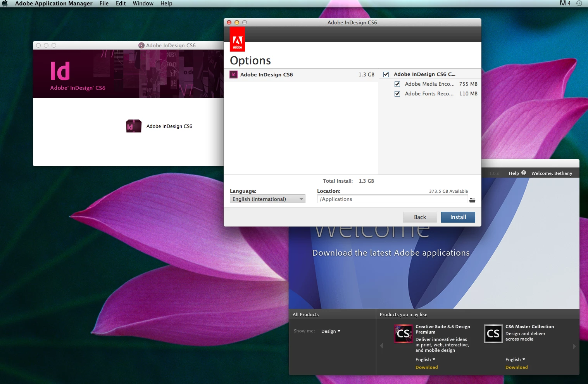This screenshot has height=384, width=588.
Task: Click the Id package icon in disk image window
Action: tap(134, 126)
